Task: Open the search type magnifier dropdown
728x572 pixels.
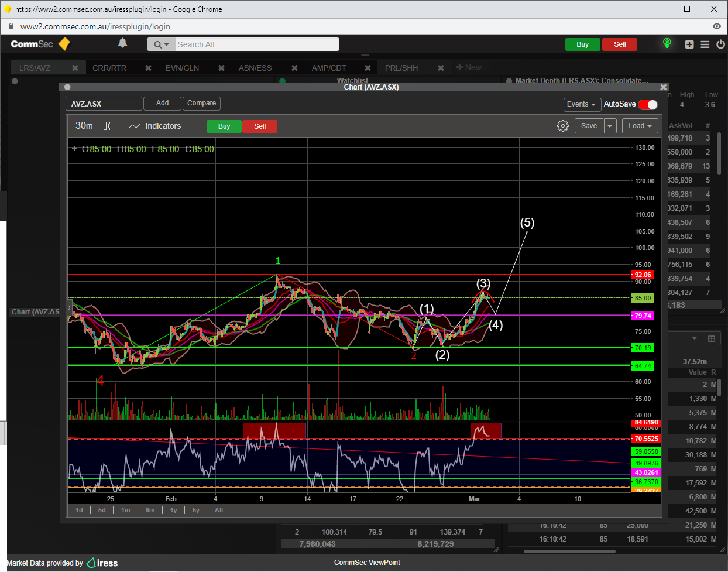Action: coord(161,44)
